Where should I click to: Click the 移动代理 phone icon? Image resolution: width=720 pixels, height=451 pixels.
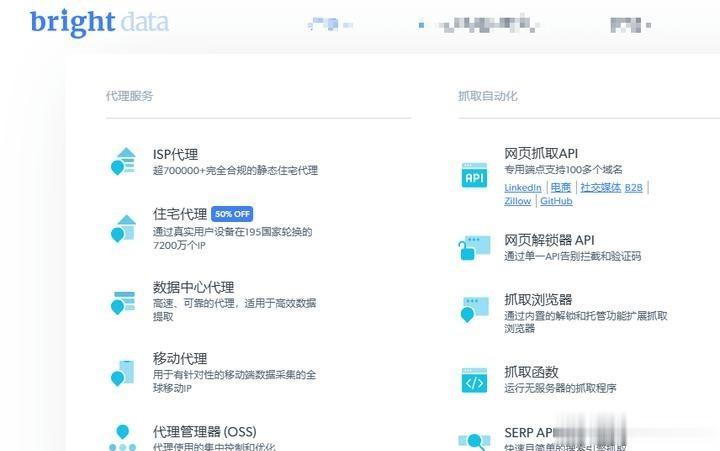(x=122, y=373)
